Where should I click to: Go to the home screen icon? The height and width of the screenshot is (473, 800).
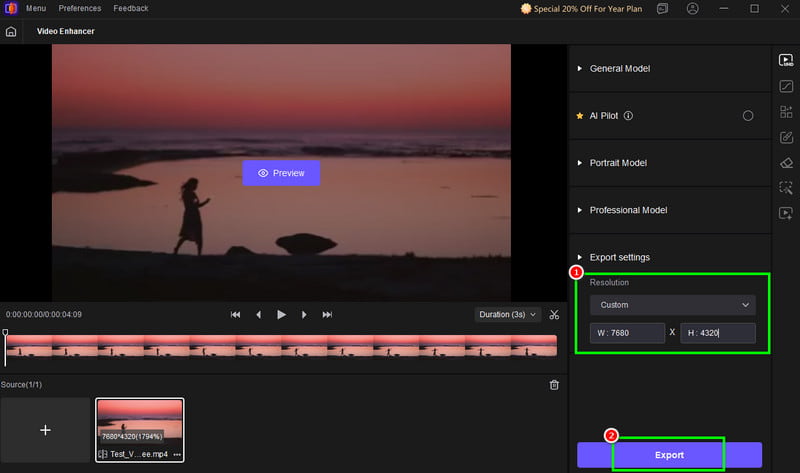click(x=11, y=32)
